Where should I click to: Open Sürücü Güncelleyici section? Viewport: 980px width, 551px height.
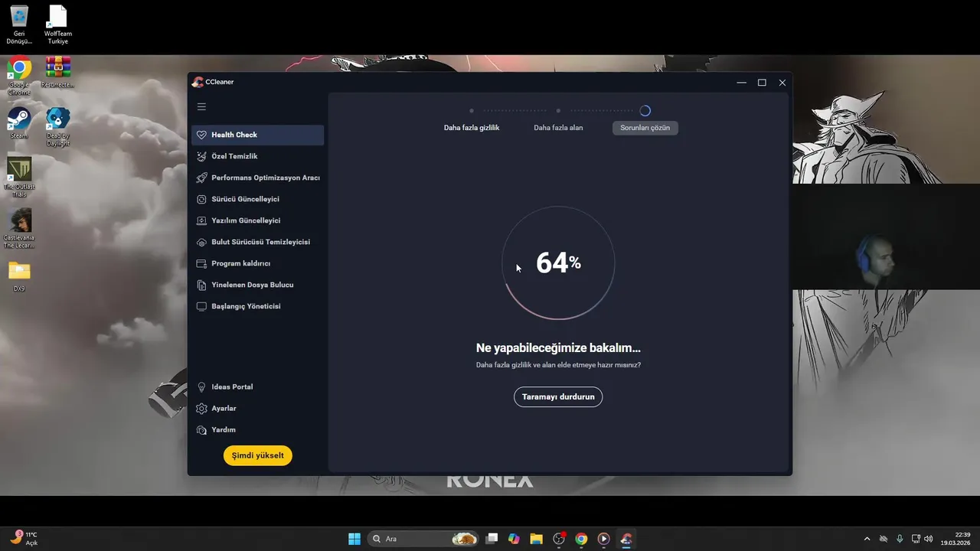coord(258,199)
